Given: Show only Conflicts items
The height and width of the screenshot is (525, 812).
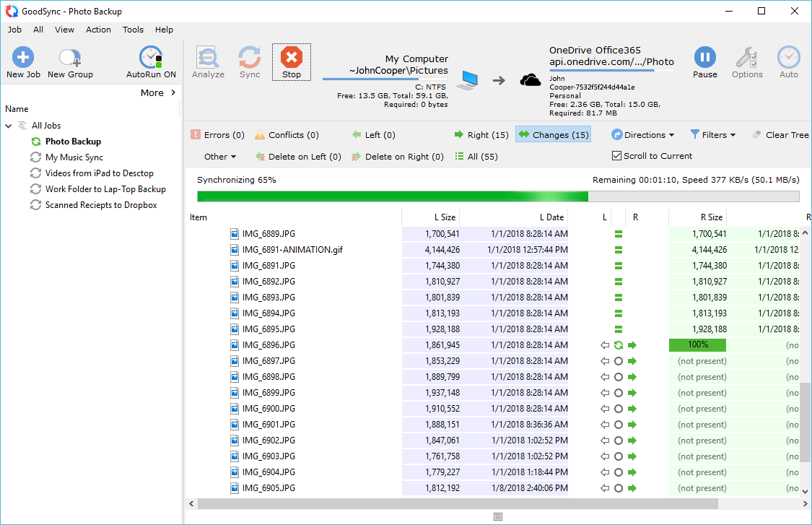Looking at the screenshot, I should 286,134.
